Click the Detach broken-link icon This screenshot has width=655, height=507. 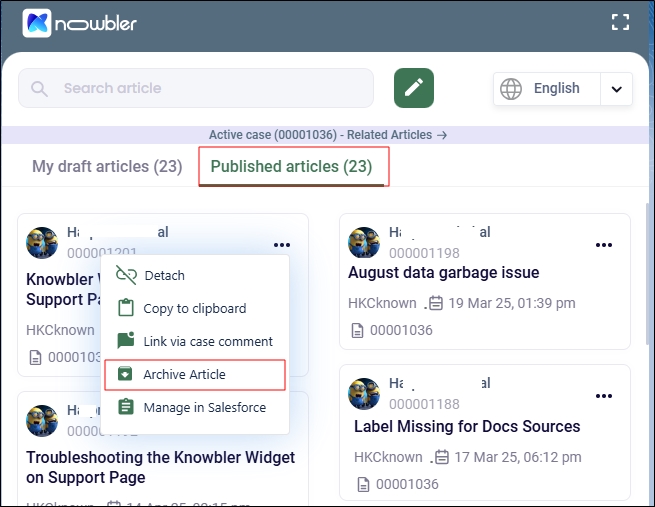[126, 275]
